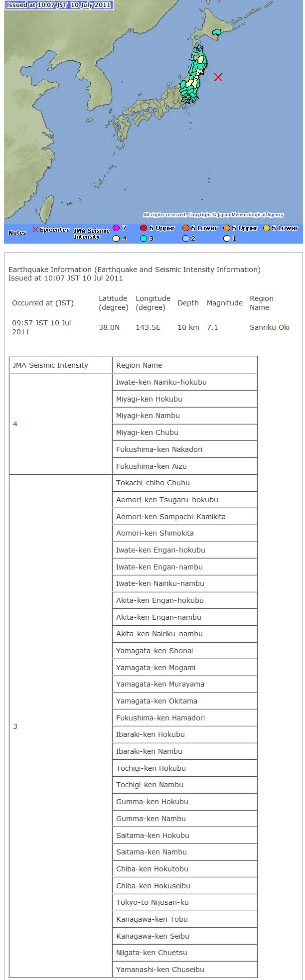Click the Hokkaido highlighted green region on map
Screen dimensions: 305x980
tap(216, 33)
